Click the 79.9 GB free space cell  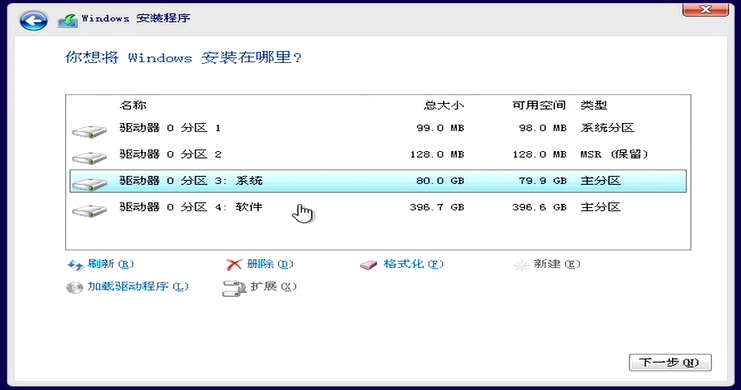(x=543, y=181)
